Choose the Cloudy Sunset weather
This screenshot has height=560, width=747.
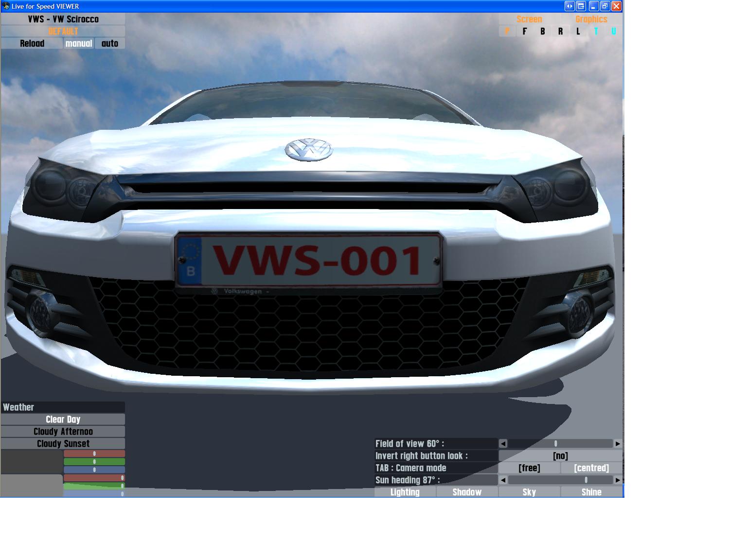(x=63, y=443)
